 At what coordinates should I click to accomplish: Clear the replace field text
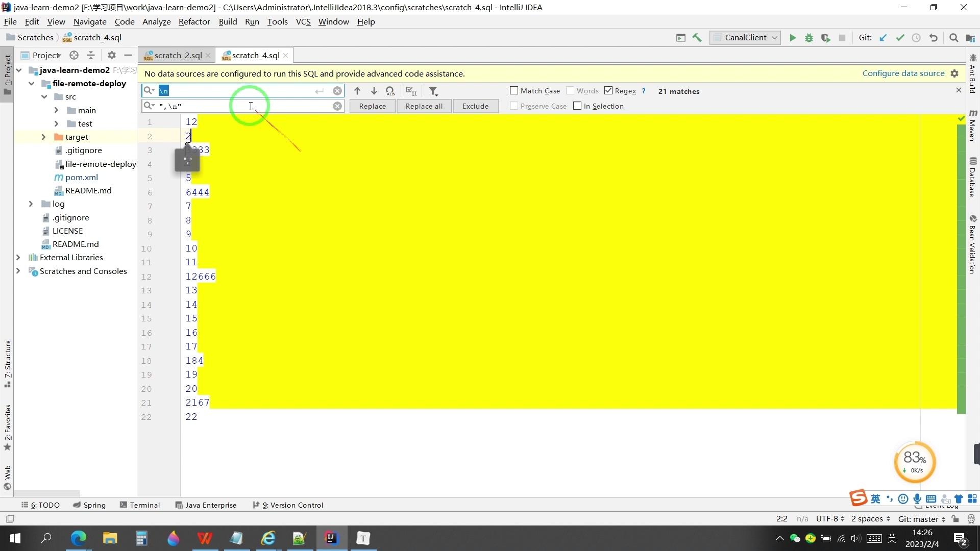337,106
